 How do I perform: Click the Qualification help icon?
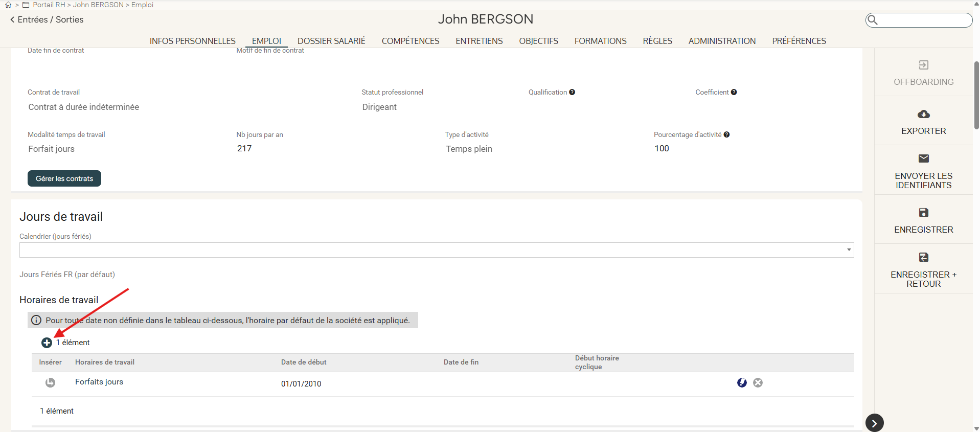[x=572, y=93]
